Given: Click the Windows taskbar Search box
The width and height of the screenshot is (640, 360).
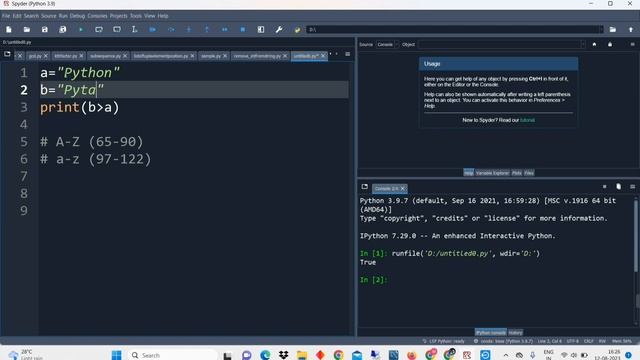Looking at the screenshot, I should pos(173,355).
